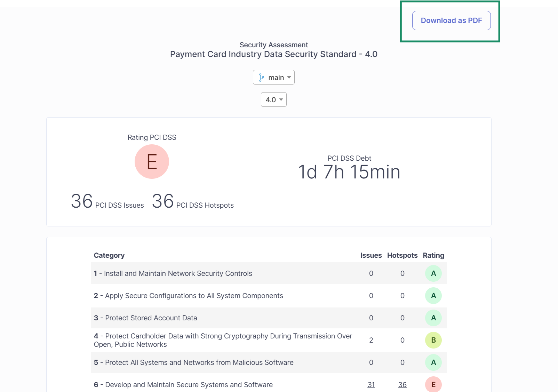Click the A rating badge for Protect Stored Account Data
The image size is (558, 392).
pyautogui.click(x=433, y=318)
